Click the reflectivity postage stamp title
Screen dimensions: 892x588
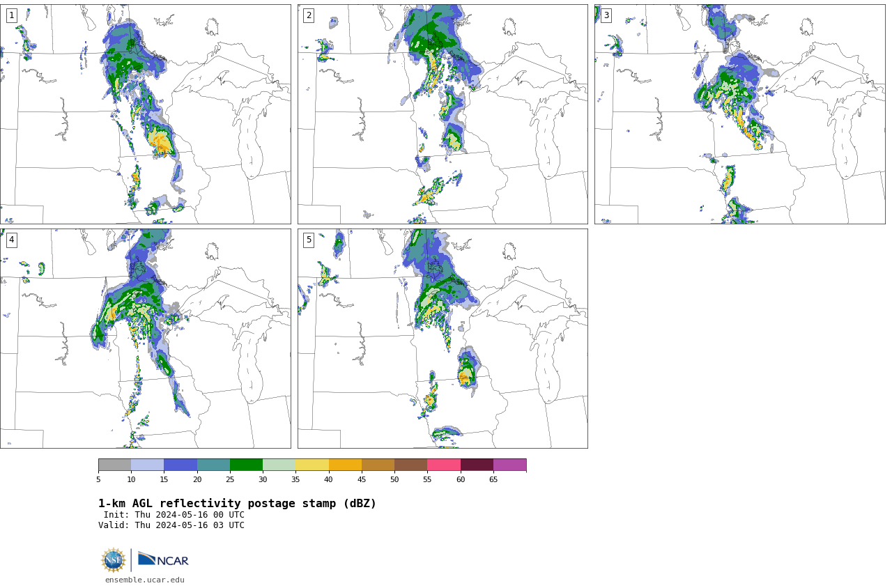click(x=237, y=504)
